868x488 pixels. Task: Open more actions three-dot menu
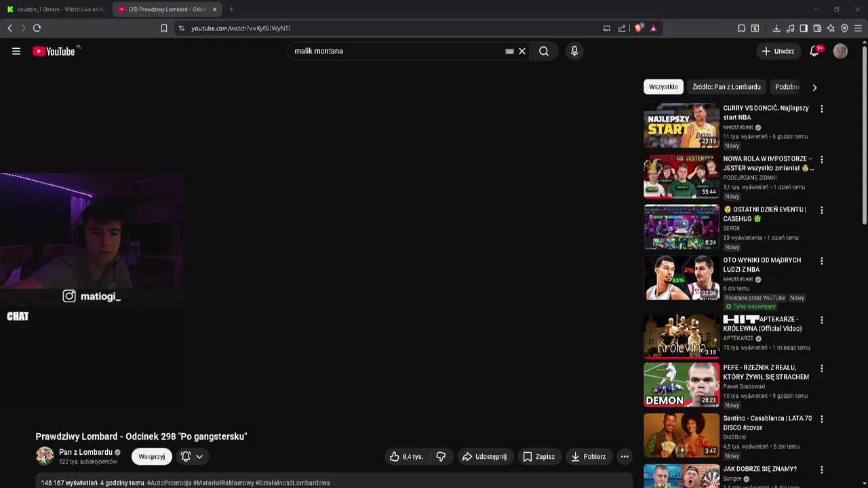(x=625, y=457)
